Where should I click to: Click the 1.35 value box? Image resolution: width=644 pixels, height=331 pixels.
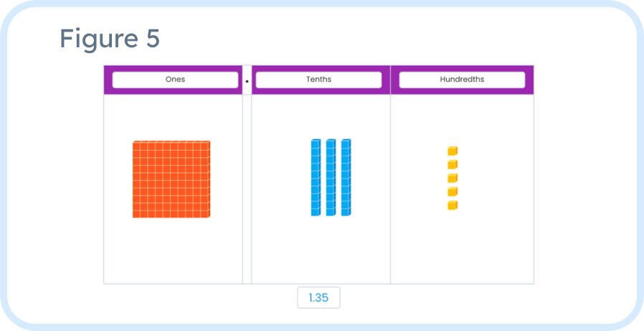coord(318,298)
